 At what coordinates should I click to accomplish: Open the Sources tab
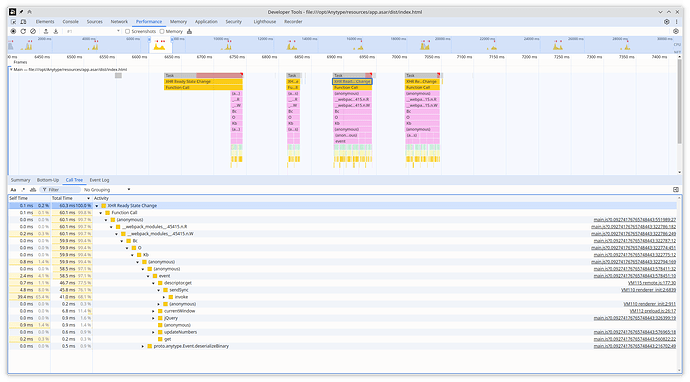pos(95,22)
